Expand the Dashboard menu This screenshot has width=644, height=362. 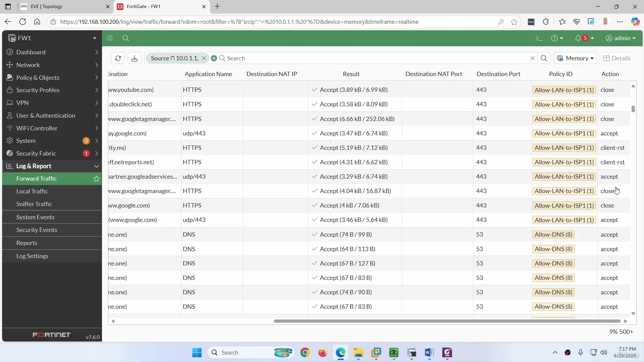click(52, 52)
